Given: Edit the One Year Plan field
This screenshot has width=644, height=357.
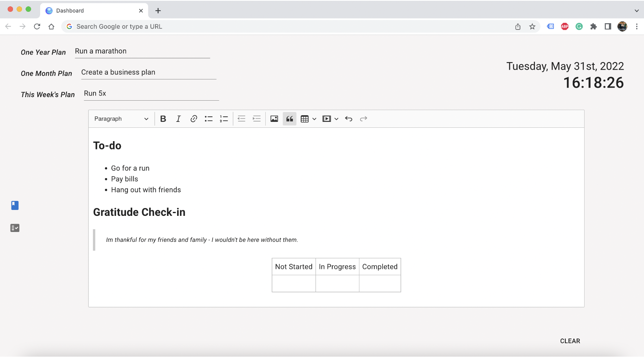Looking at the screenshot, I should click(x=142, y=52).
